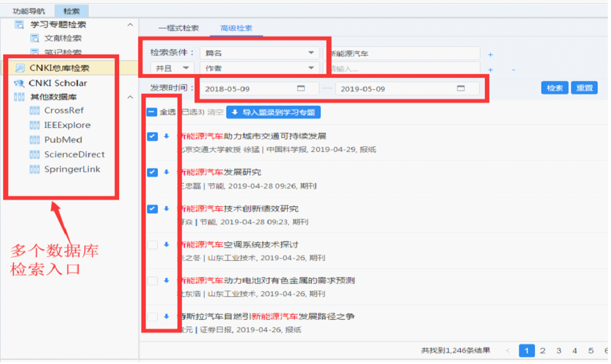Screen dimensions: 611x364
Task: Open the CrossRef database
Action: click(64, 111)
